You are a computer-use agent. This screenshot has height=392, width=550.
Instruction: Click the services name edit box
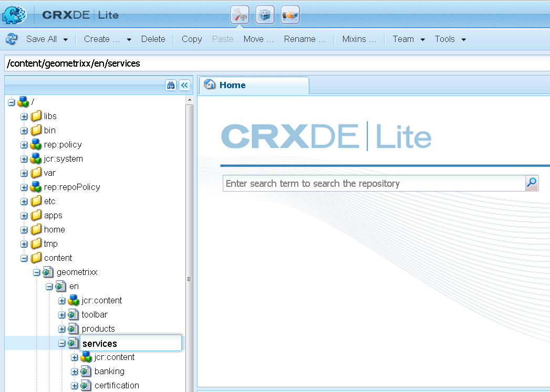coord(131,343)
